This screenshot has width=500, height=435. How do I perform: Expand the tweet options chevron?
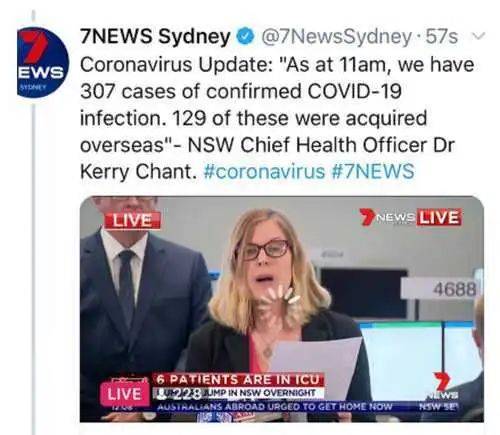479,35
